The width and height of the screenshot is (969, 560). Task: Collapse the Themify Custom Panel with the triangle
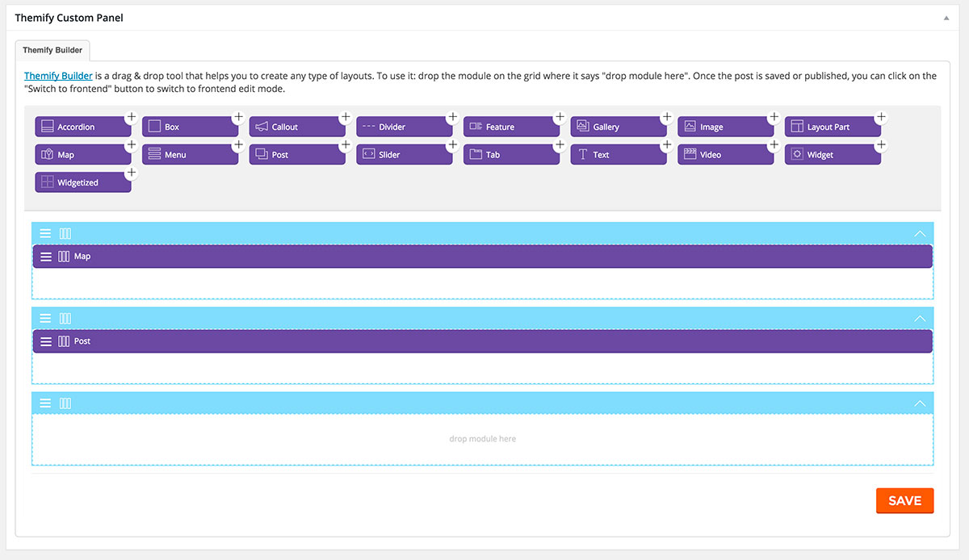click(946, 18)
